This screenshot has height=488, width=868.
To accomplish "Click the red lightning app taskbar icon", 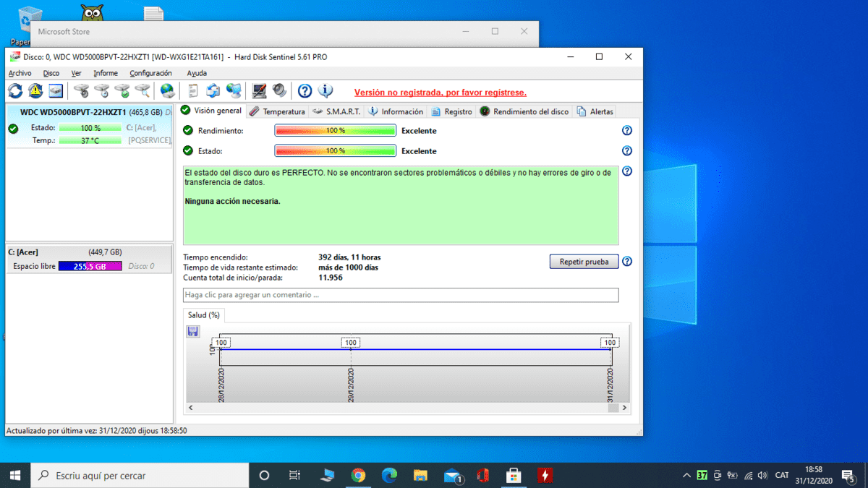I will (545, 475).
